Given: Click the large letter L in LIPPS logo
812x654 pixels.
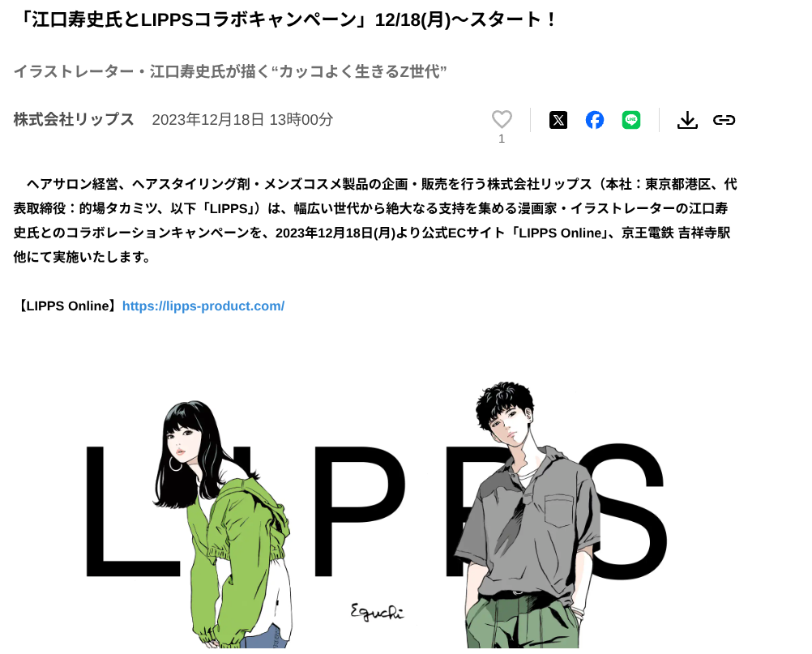Looking at the screenshot, I should point(124,511).
